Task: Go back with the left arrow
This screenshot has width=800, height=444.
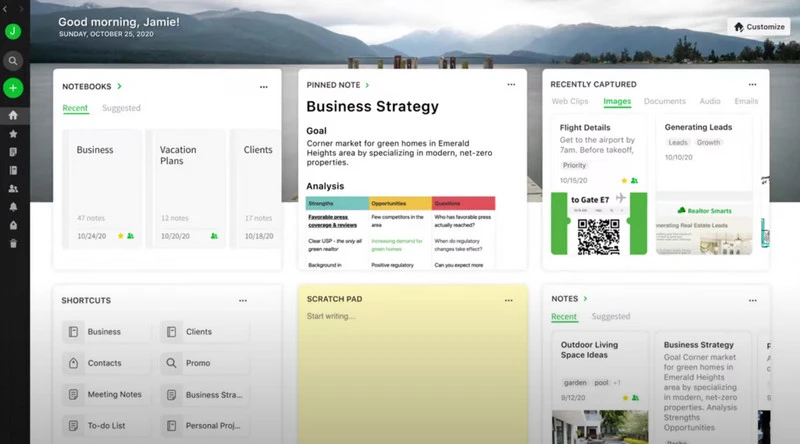Action: (x=5, y=9)
